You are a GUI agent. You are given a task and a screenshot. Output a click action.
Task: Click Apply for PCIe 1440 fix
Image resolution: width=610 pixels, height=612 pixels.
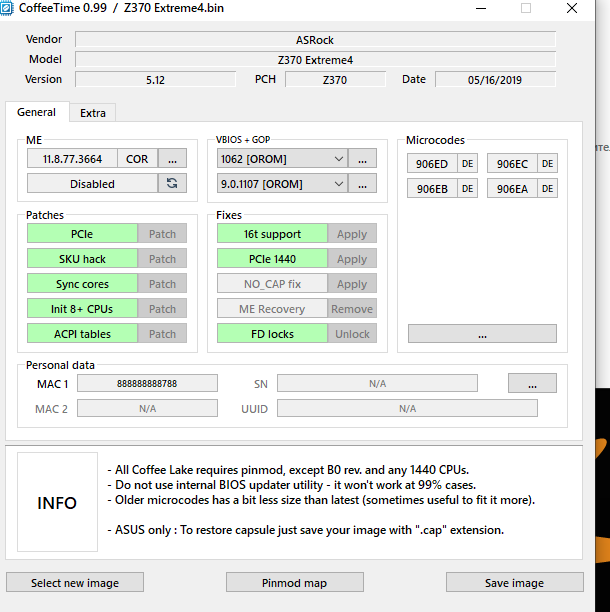[x=352, y=259]
